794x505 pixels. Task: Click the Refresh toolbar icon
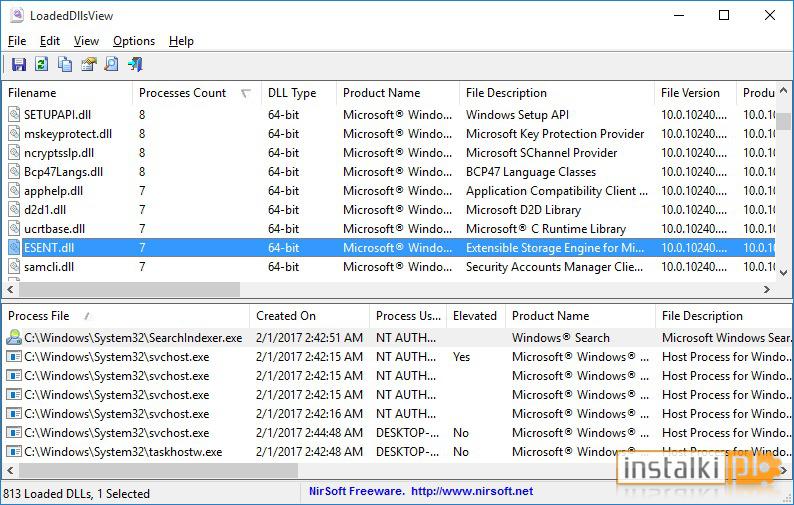click(42, 64)
